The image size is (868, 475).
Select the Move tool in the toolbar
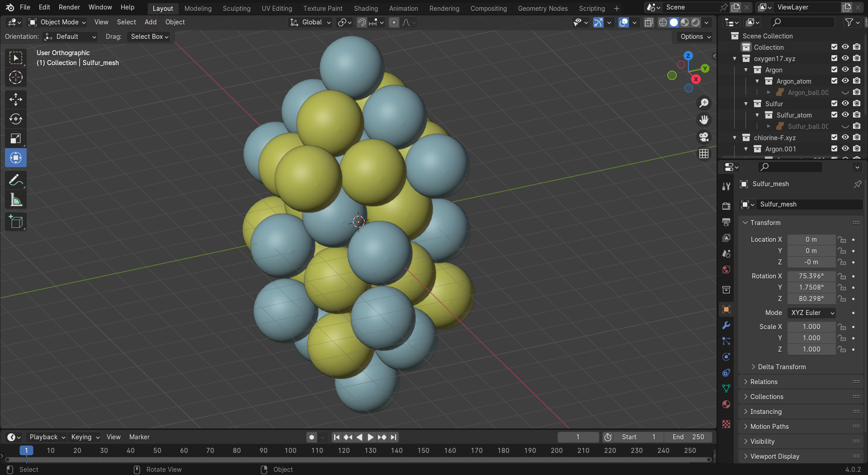point(16,99)
